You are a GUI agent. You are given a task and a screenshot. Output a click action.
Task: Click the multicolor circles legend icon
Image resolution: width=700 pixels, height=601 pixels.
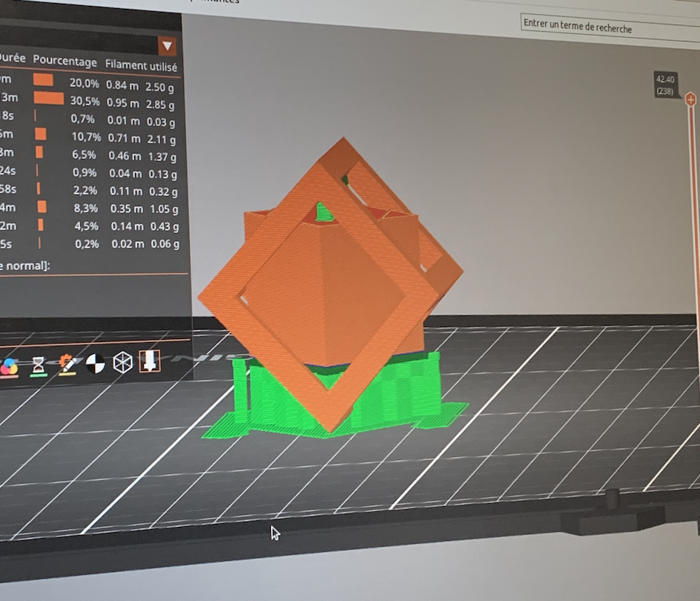tap(9, 366)
